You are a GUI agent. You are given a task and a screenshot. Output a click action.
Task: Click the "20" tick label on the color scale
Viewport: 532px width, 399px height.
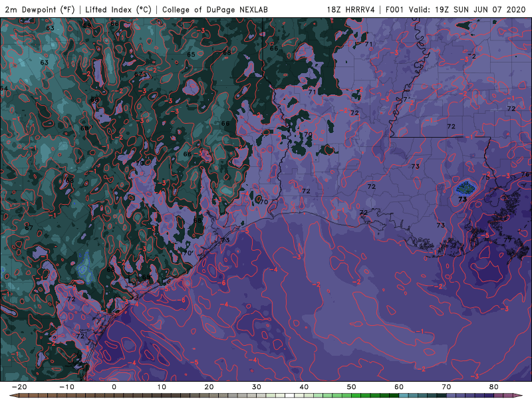pyautogui.click(x=209, y=387)
